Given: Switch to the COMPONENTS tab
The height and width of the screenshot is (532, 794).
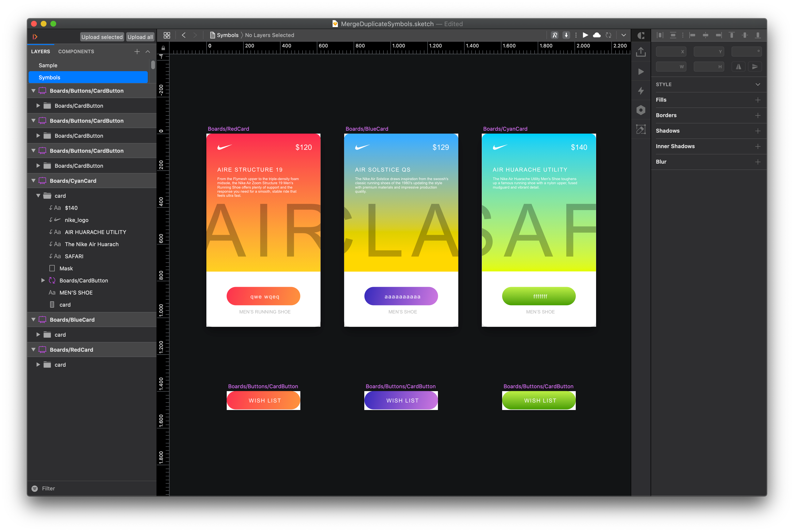Looking at the screenshot, I should (x=76, y=52).
